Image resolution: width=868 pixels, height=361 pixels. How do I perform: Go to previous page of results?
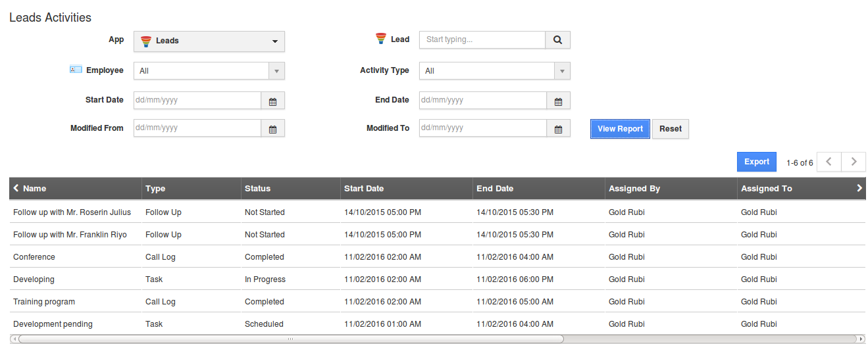829,162
